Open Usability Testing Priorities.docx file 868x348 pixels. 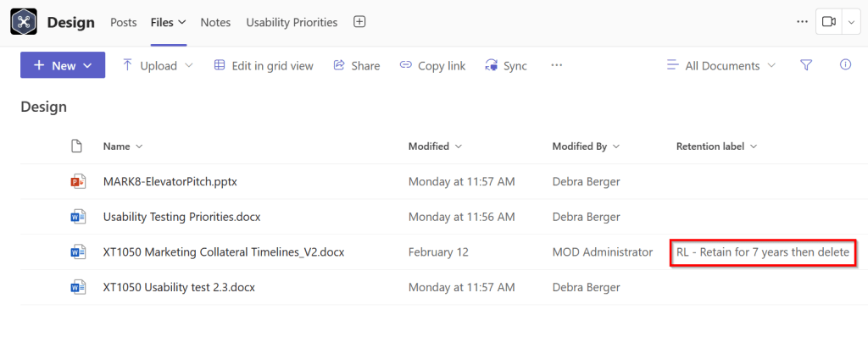click(x=181, y=217)
